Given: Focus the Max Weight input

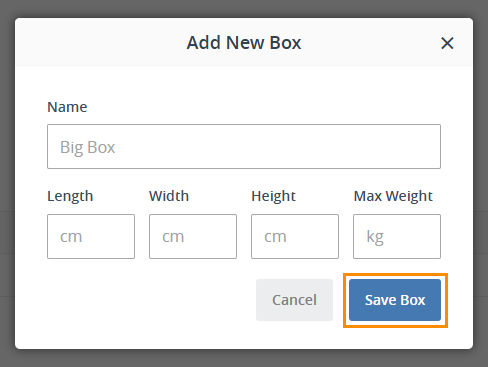Looking at the screenshot, I should point(397,236).
